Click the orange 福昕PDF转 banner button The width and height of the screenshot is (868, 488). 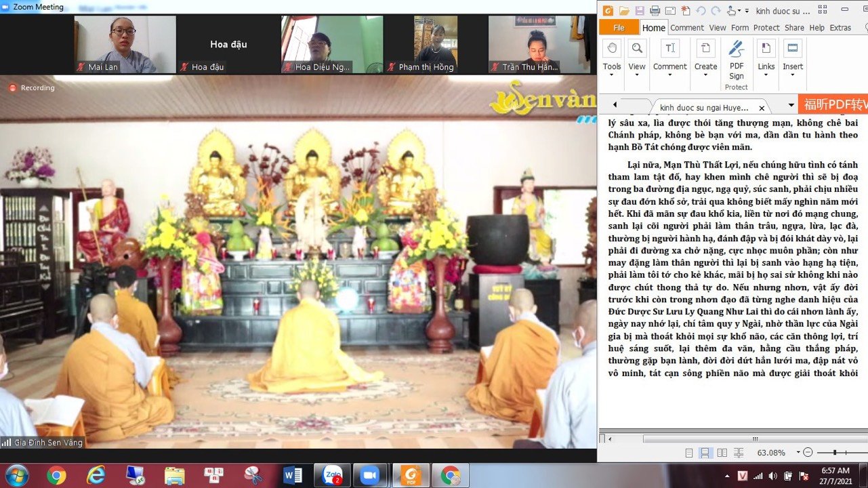tap(833, 105)
